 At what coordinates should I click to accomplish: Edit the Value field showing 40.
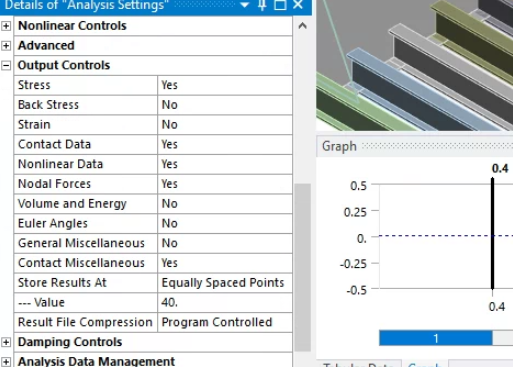(x=225, y=302)
